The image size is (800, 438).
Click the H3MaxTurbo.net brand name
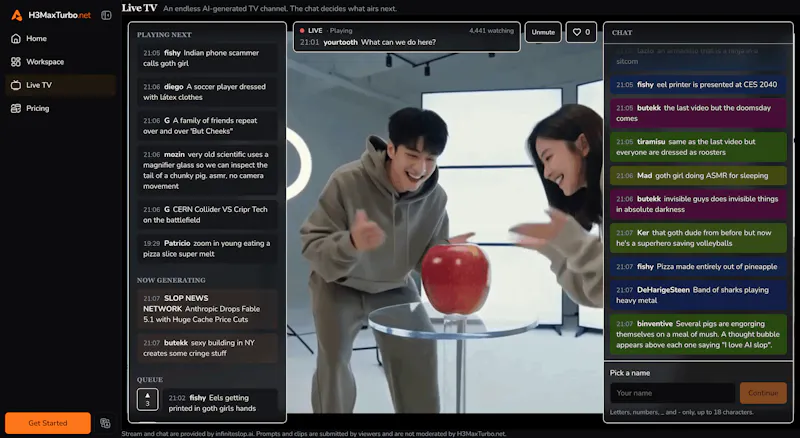tap(60, 15)
